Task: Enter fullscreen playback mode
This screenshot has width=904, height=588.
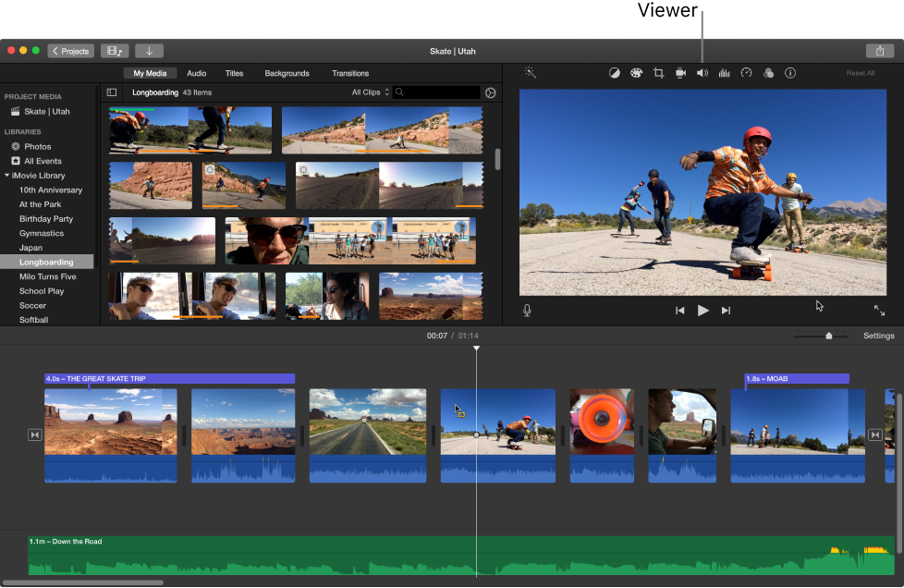Action: pos(879,311)
